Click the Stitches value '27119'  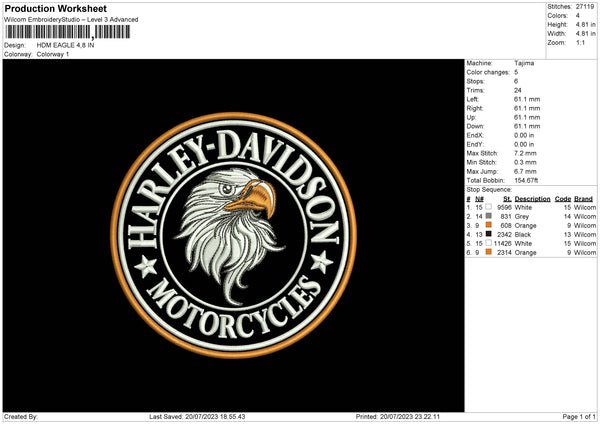click(x=585, y=7)
